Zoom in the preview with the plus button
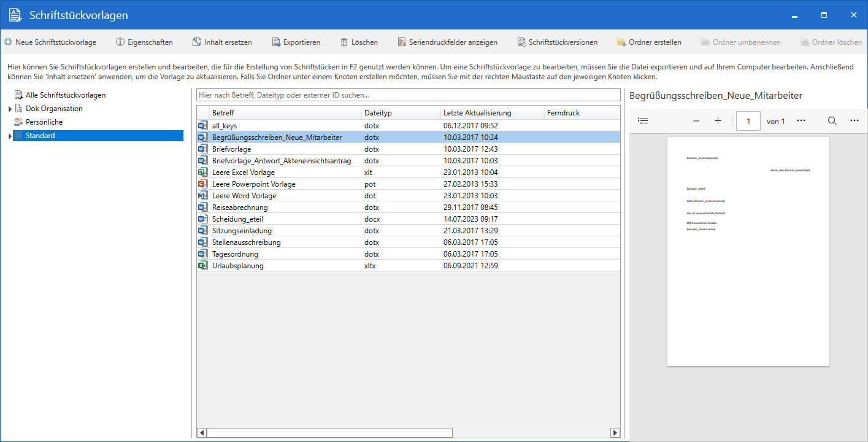Viewport: 868px width, 442px height. (x=718, y=121)
